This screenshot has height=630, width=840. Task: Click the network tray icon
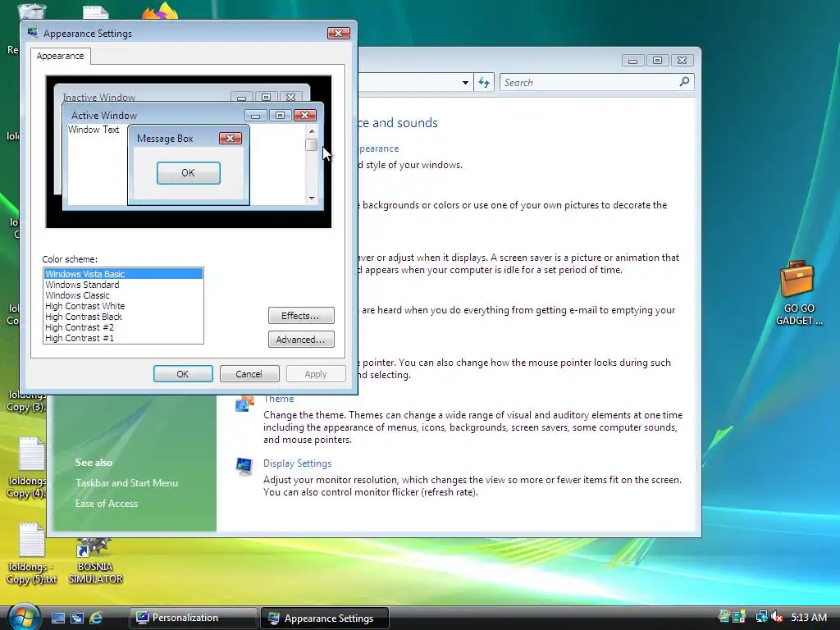click(x=761, y=617)
